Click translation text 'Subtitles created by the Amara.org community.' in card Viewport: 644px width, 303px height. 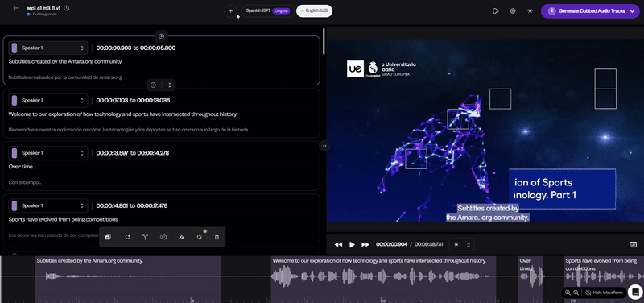click(x=65, y=62)
